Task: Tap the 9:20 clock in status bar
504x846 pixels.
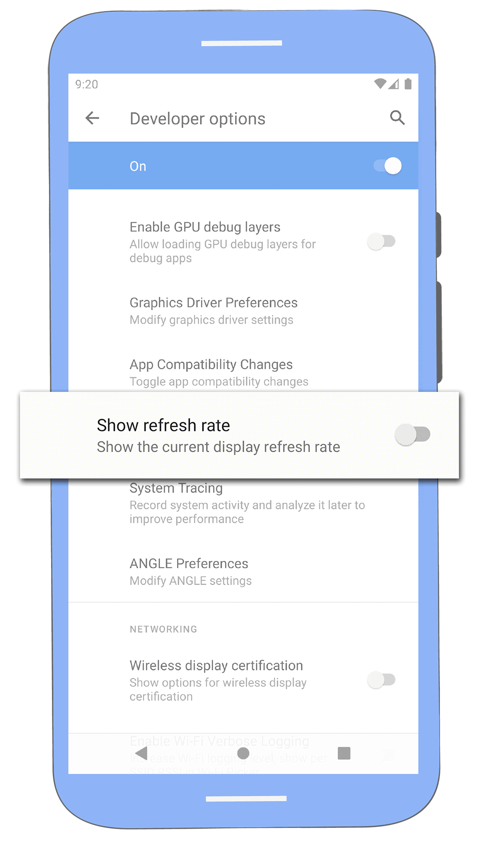Action: (87, 84)
